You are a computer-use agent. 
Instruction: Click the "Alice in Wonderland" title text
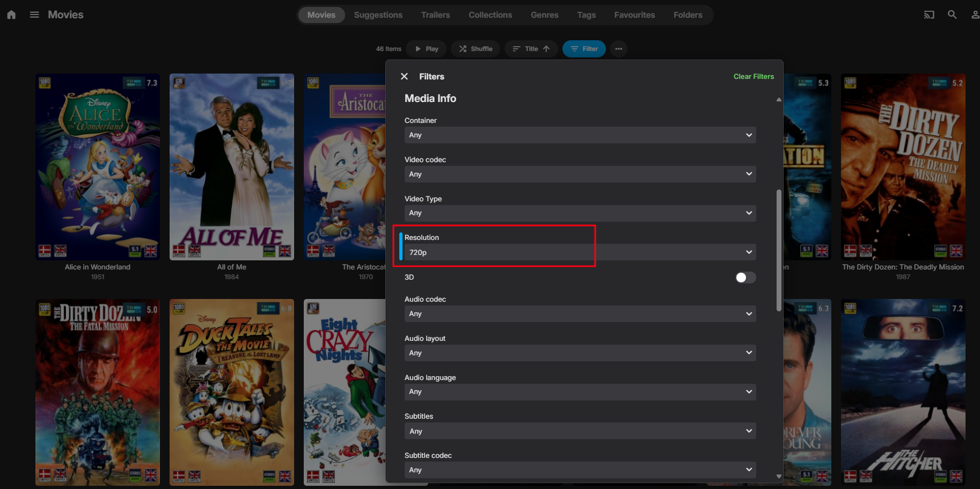(x=98, y=267)
